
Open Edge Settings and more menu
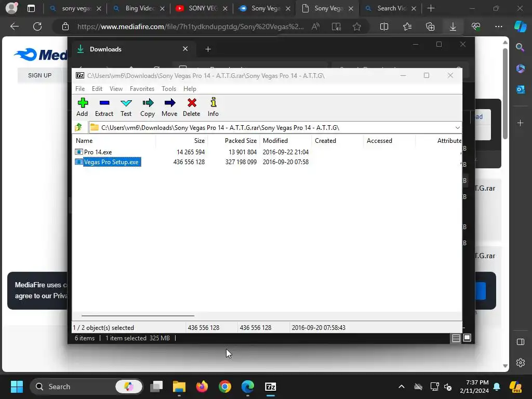498,26
